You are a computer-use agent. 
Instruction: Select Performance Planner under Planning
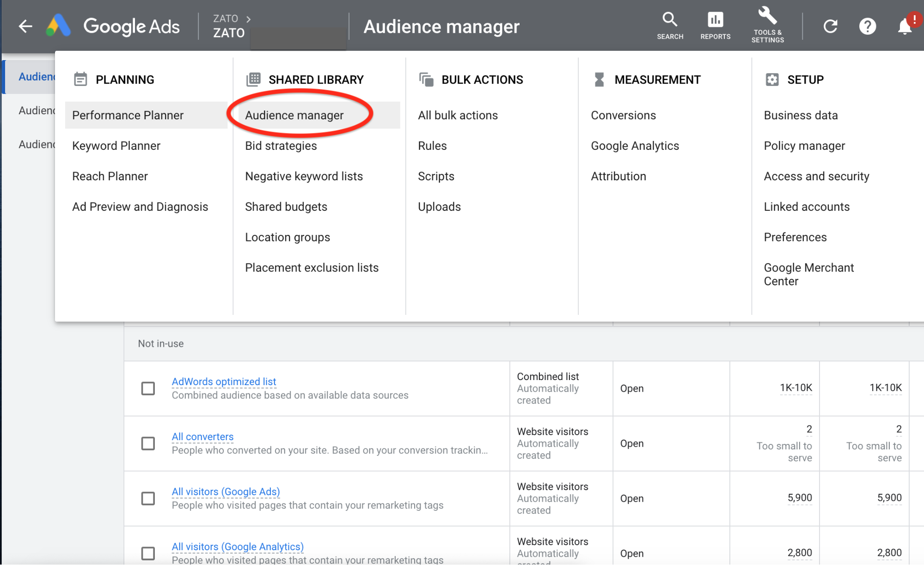coord(128,115)
